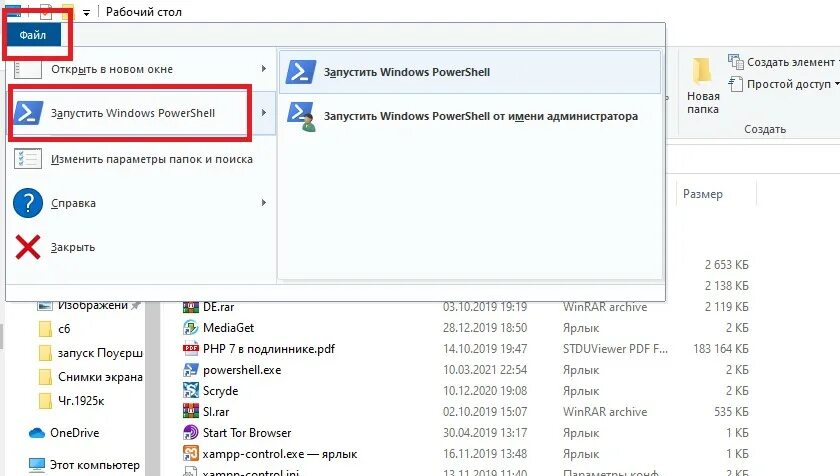Viewport: 840px width, 476px height.
Task: Select OneDrive in navigation pane
Action: (x=74, y=433)
